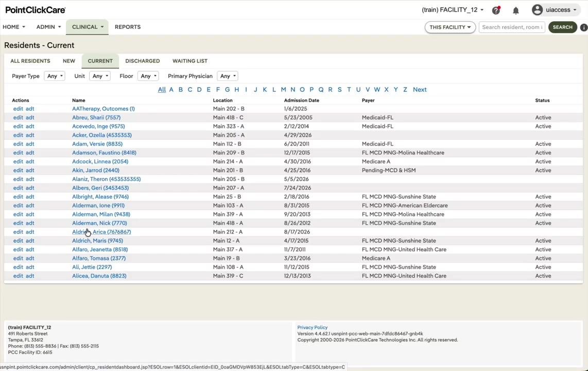Click edit for Ali, Jettie
Viewport: 588px width, 371px height.
pos(18,267)
